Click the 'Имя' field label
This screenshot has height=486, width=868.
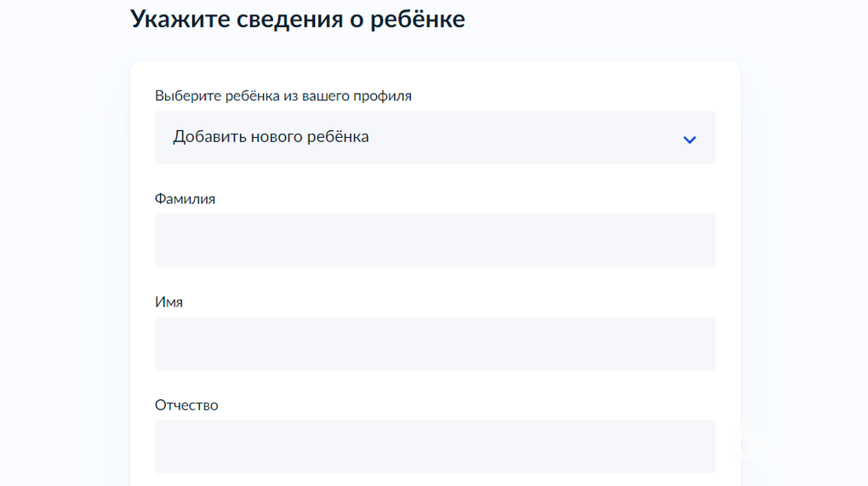[x=168, y=302]
